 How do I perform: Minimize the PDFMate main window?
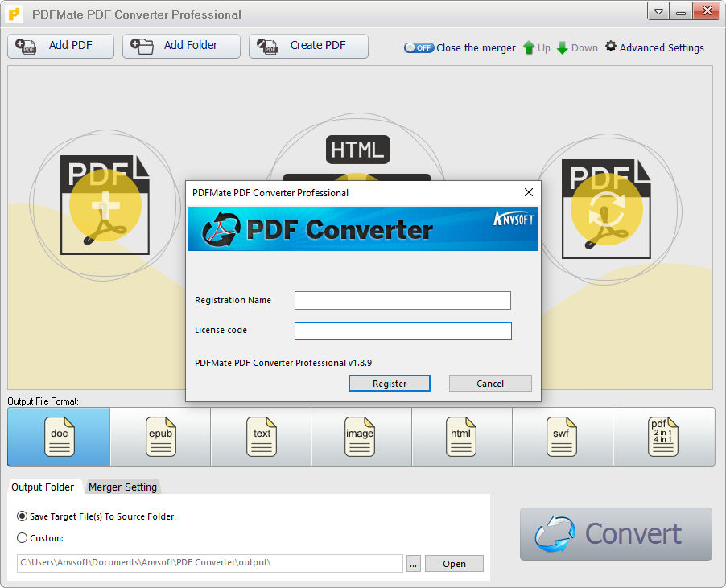click(681, 11)
